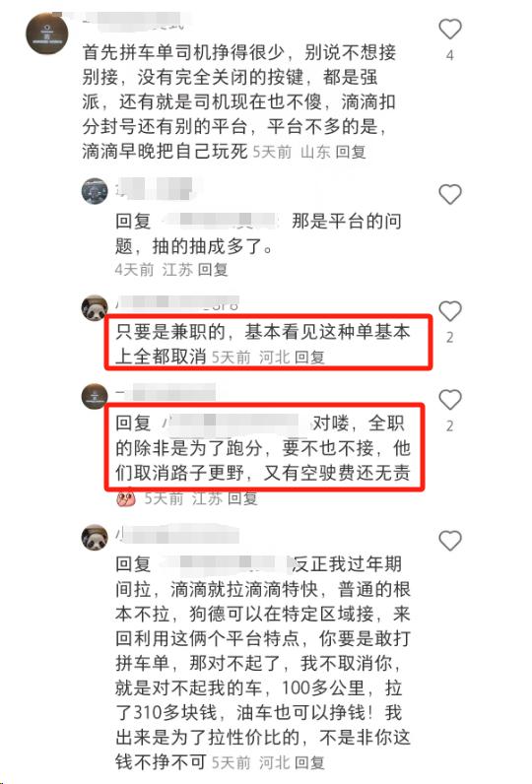
Task: Tap 回复 after 5天前 江苏 beside the emoji
Action: 242,498
